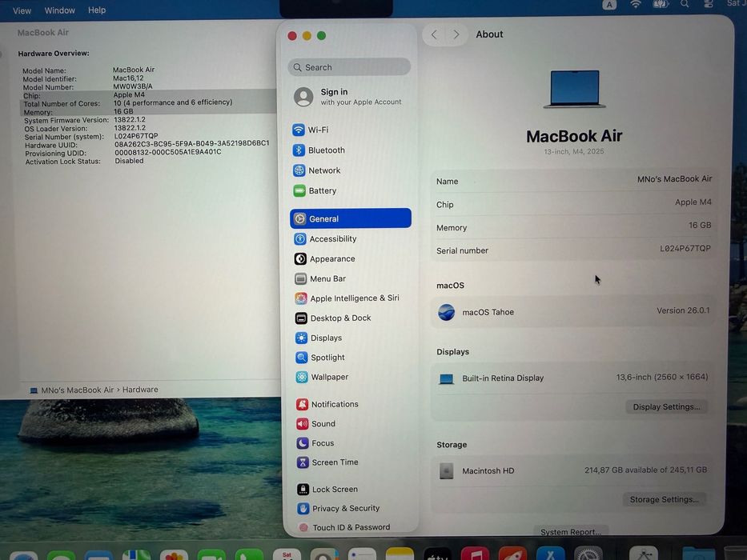Click the serial number L024P67TQP in About

click(685, 248)
